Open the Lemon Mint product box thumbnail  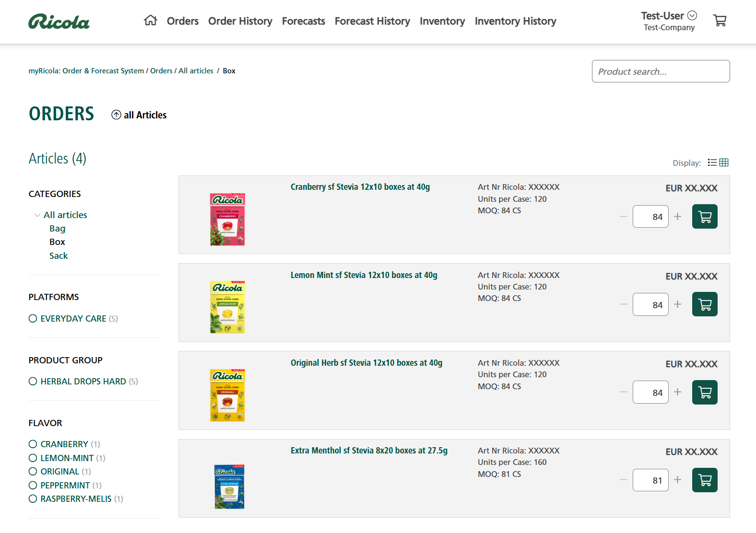click(x=227, y=307)
